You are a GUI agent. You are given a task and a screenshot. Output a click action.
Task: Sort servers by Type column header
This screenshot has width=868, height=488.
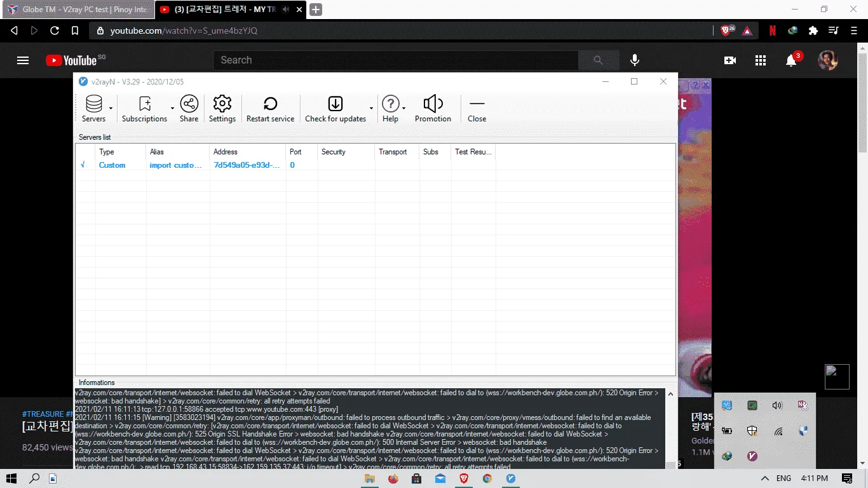coord(121,152)
